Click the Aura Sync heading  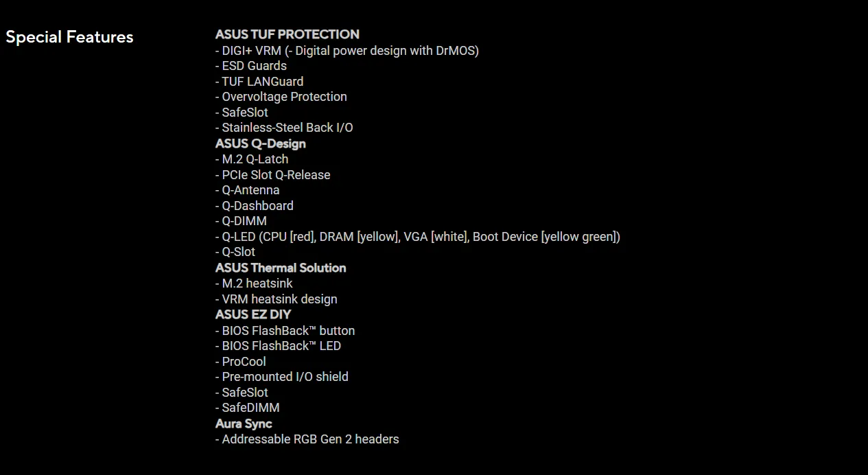pyautogui.click(x=244, y=424)
